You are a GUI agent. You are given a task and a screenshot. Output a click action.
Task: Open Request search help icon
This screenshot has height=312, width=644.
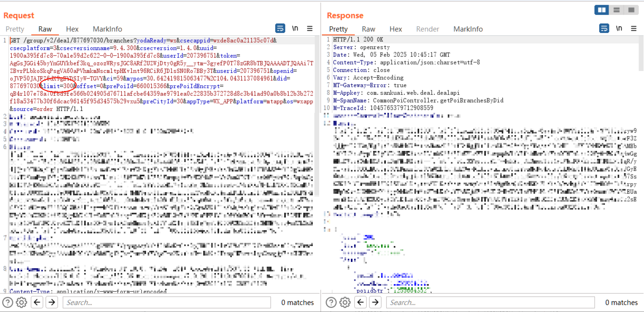click(x=8, y=302)
